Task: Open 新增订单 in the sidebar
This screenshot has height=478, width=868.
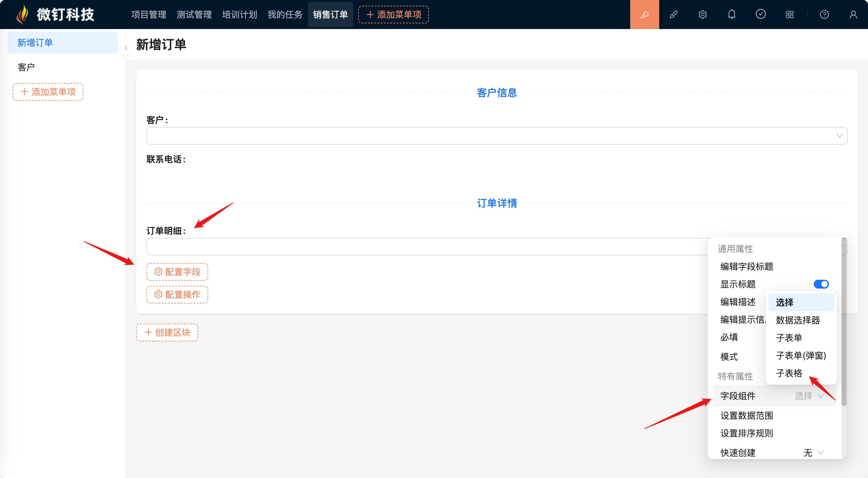Action: [63, 43]
